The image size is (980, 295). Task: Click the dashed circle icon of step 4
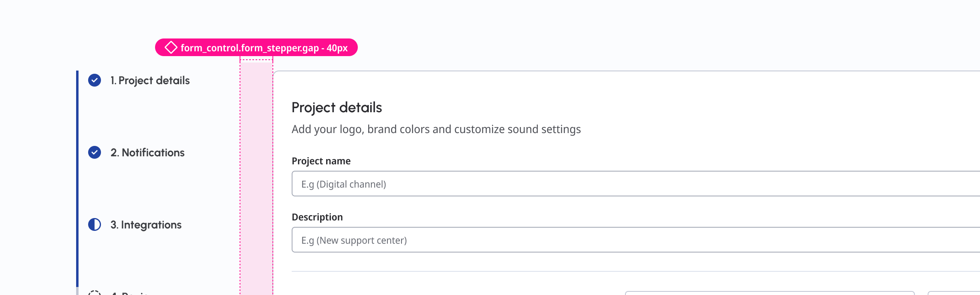(x=95, y=293)
